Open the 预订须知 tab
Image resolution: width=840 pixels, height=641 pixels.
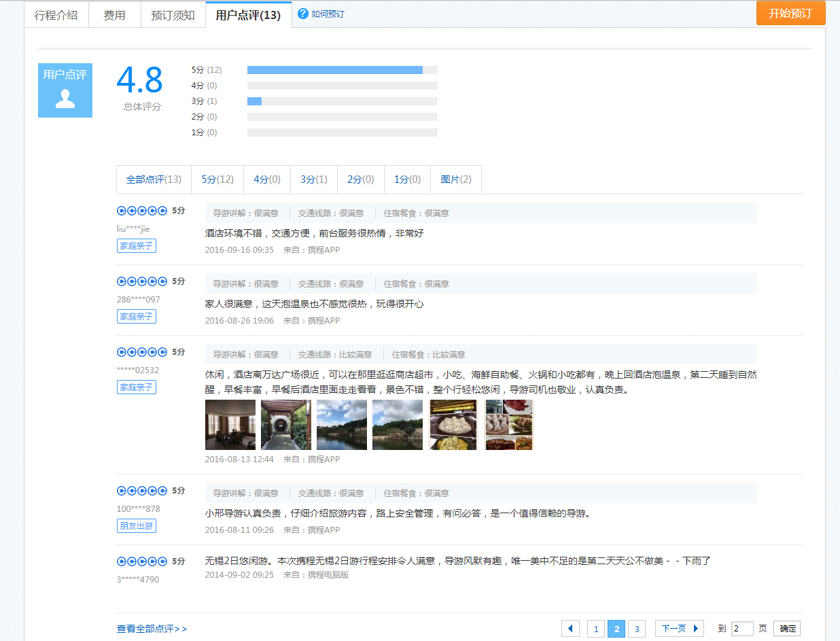point(173,15)
